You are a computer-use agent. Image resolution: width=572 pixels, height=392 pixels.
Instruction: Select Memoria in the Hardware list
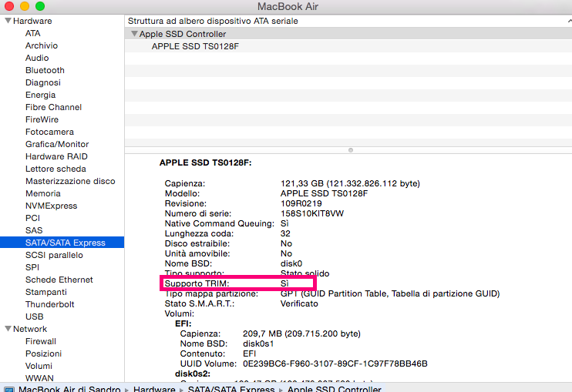43,193
